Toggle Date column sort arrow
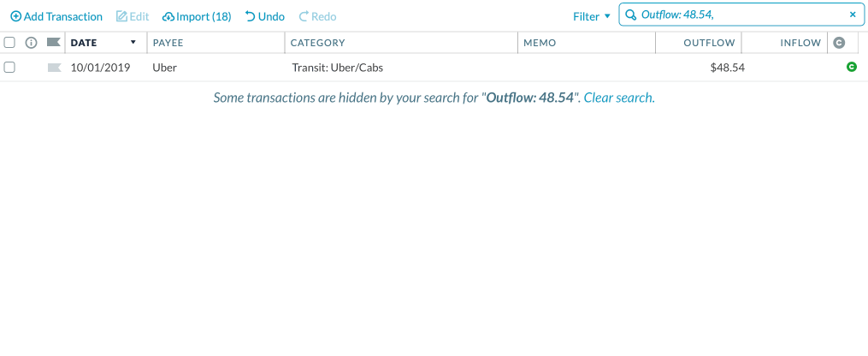 (133, 42)
